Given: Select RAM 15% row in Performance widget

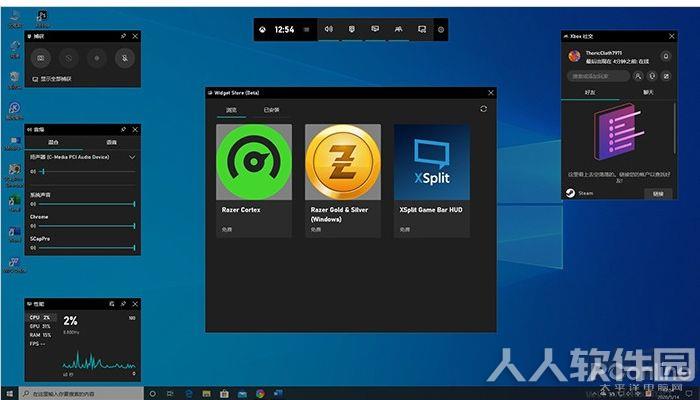Looking at the screenshot, I should (x=42, y=335).
